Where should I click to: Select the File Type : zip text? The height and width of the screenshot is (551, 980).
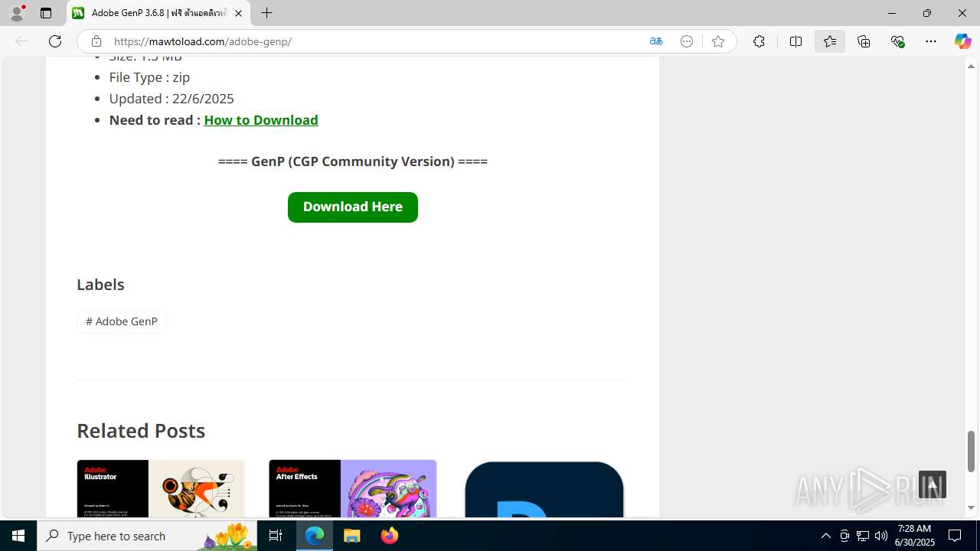pyautogui.click(x=149, y=77)
